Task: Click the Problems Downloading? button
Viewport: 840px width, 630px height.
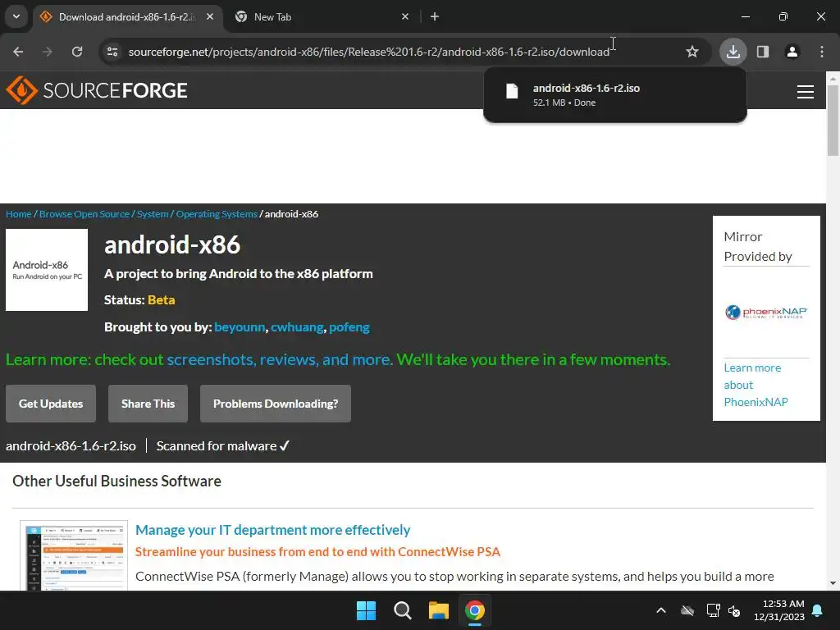Action: pos(276,404)
